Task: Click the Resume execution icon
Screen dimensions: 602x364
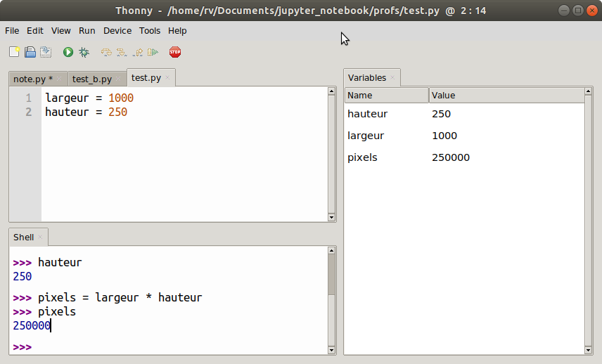Action: click(153, 52)
